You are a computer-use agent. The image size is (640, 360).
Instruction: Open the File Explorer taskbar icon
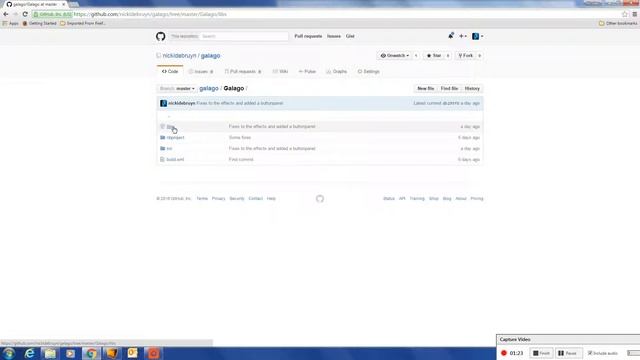pyautogui.click(x=50, y=353)
